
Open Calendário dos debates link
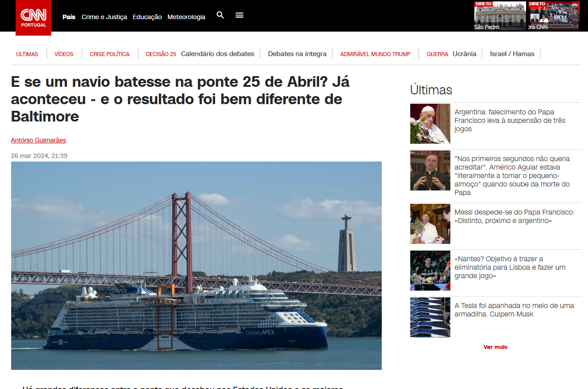pos(217,54)
